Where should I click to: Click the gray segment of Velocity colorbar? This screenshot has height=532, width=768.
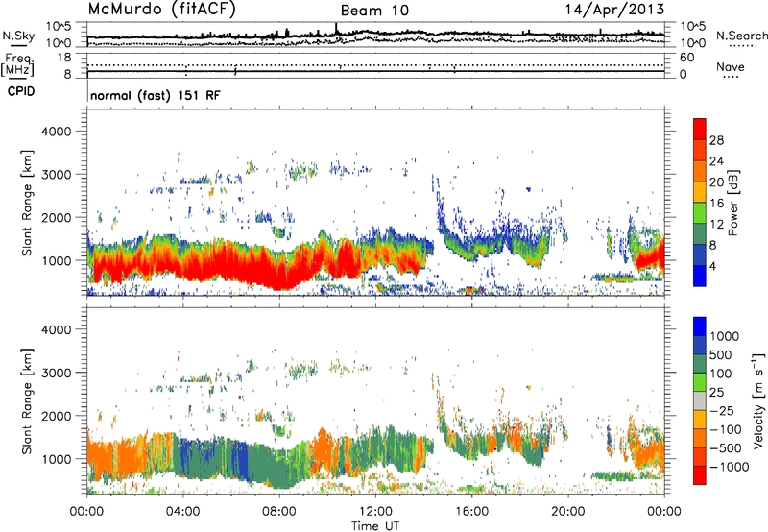pos(700,401)
